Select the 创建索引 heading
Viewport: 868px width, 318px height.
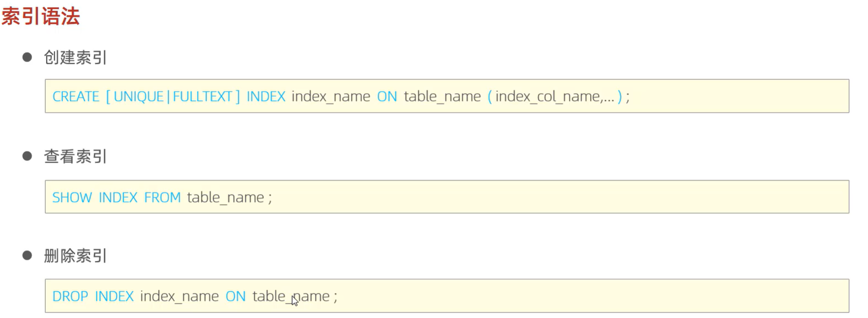(x=75, y=58)
